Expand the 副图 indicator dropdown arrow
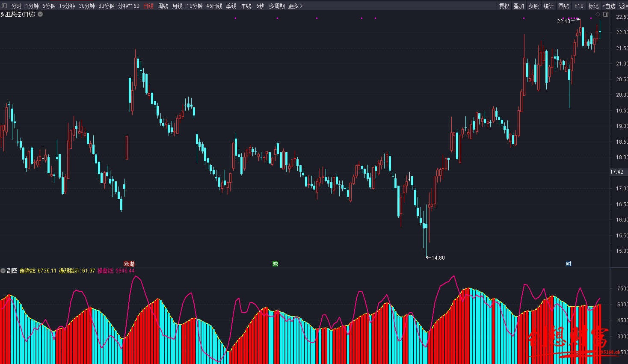This screenshot has height=364, width=628. pyautogui.click(x=3, y=271)
